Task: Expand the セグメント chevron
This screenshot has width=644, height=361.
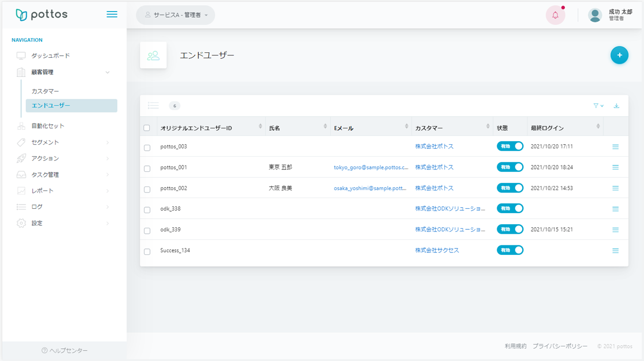Action: pos(107,142)
